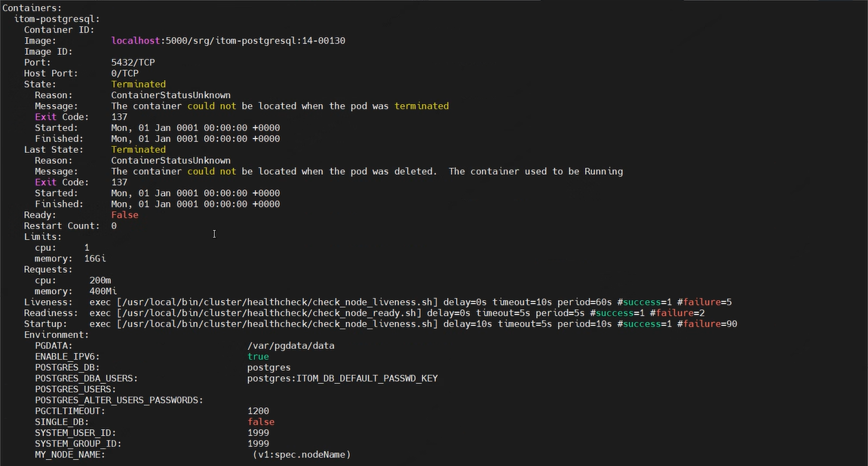Select the message ending 'used to be Running'
The height and width of the screenshot is (466, 868).
point(367,172)
